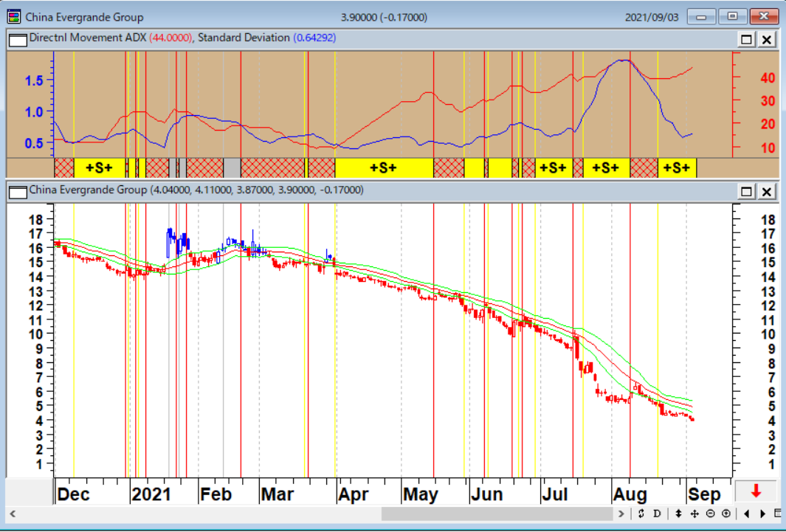Maximize the Directnl Movement ADX indicator pane
Screen dimensions: 786x532
tap(747, 39)
